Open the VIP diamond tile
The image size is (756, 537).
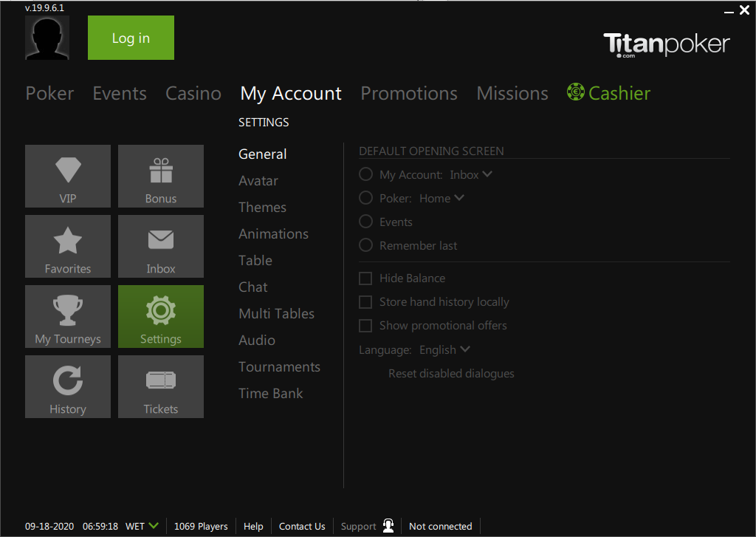pyautogui.click(x=68, y=176)
